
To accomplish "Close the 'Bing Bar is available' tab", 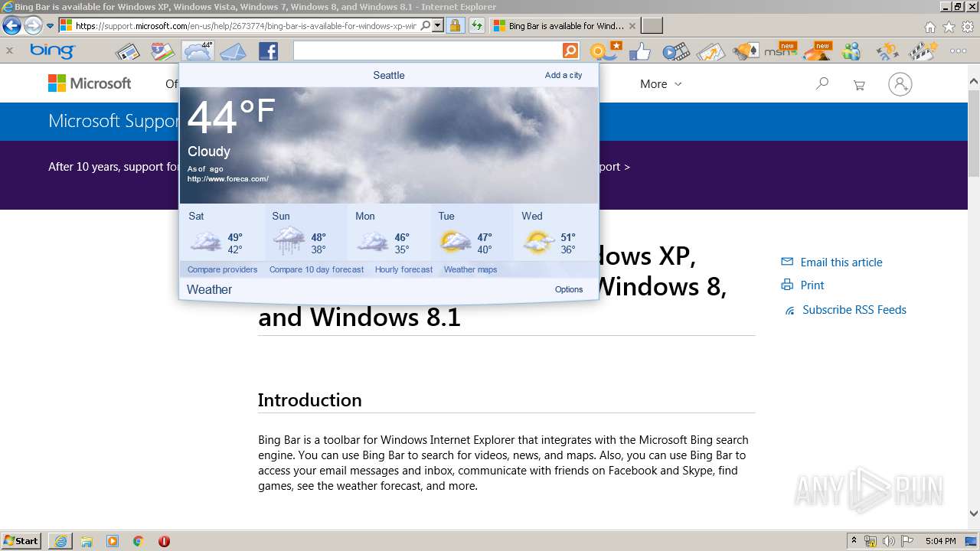I will (x=632, y=25).
